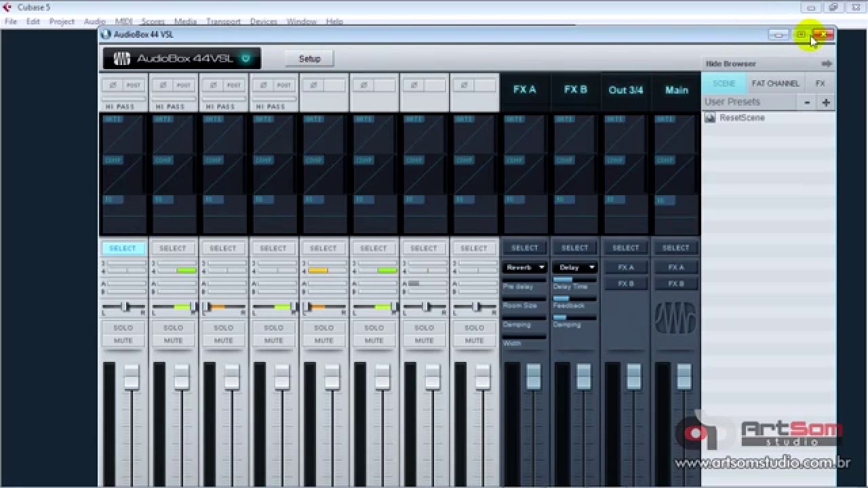Screen dimensions: 868x488
Task: Click the Main channel volume fader
Action: (684, 376)
